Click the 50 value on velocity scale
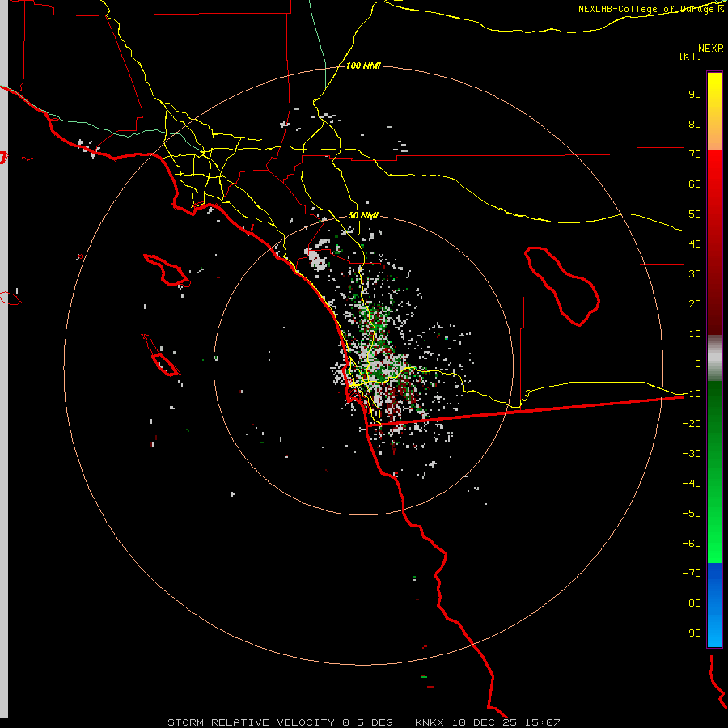 (x=695, y=214)
